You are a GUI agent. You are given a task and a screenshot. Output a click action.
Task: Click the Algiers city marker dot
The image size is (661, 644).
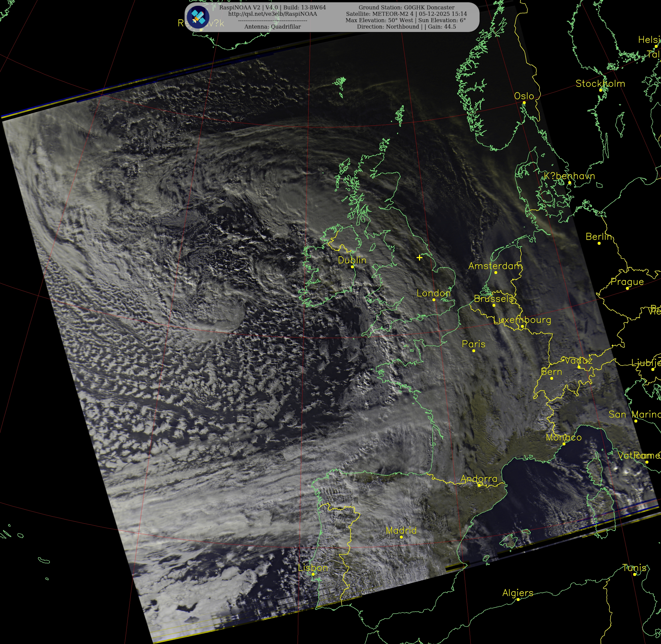click(518, 599)
